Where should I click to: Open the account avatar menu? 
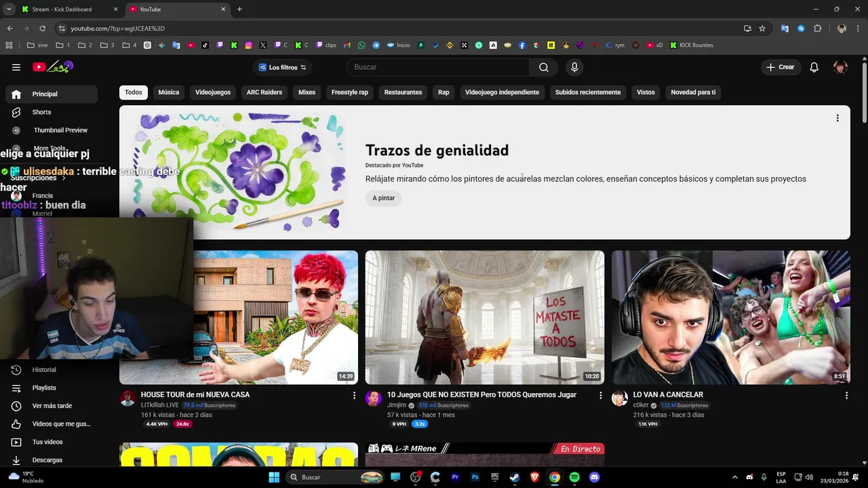pos(840,67)
